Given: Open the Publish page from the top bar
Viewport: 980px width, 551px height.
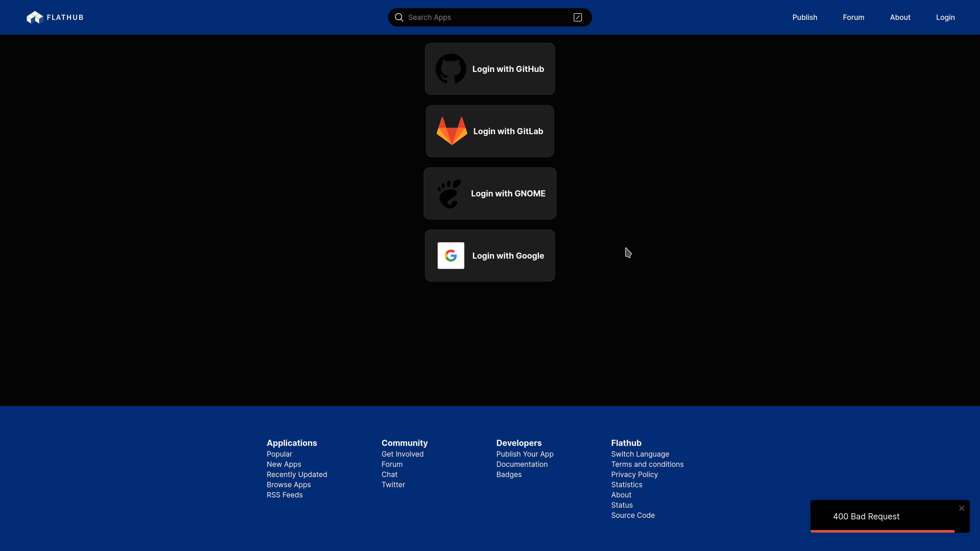Looking at the screenshot, I should [x=805, y=17].
